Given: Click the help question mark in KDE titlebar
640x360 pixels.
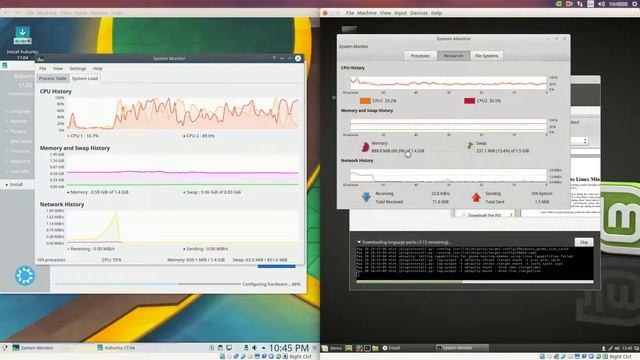Looking at the screenshot, I should pos(274,58).
